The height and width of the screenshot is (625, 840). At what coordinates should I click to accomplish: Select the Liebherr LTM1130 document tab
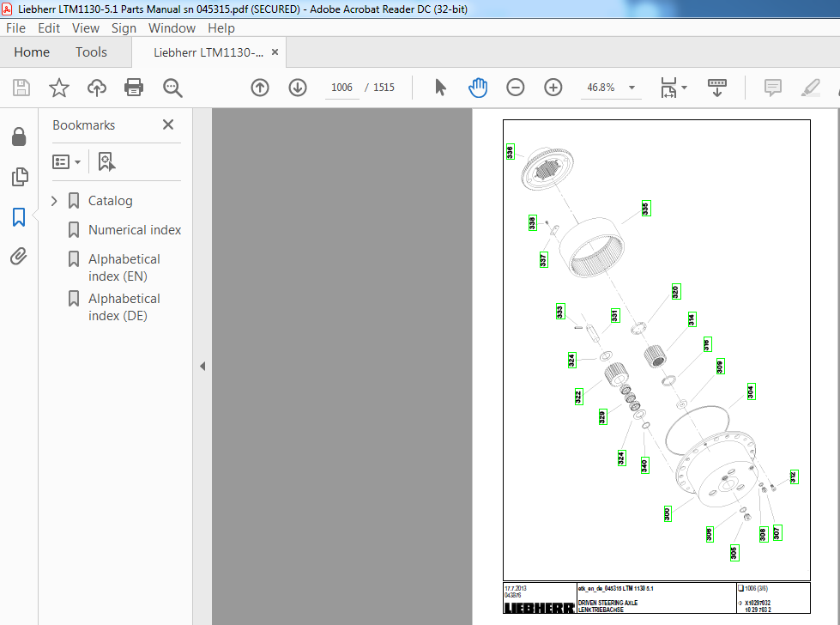tap(208, 52)
